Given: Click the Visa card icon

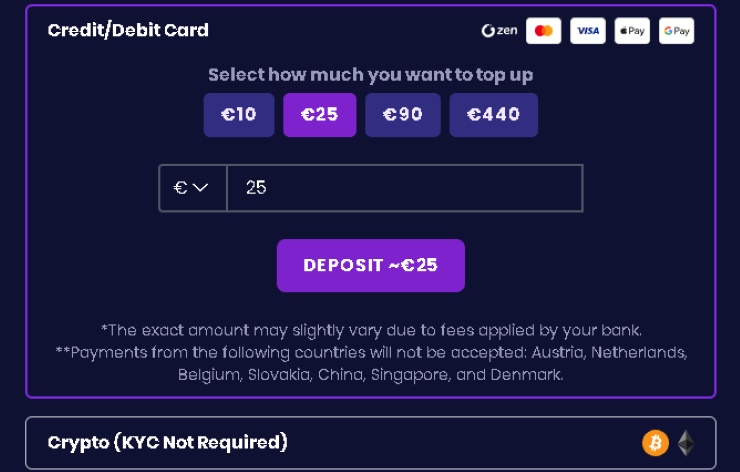Looking at the screenshot, I should [588, 31].
